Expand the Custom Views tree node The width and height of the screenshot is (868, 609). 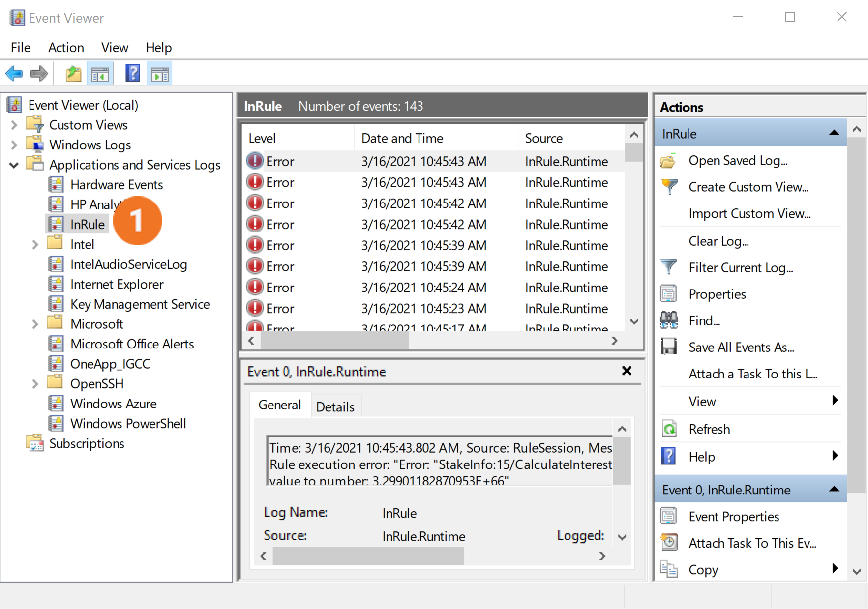pos(14,125)
